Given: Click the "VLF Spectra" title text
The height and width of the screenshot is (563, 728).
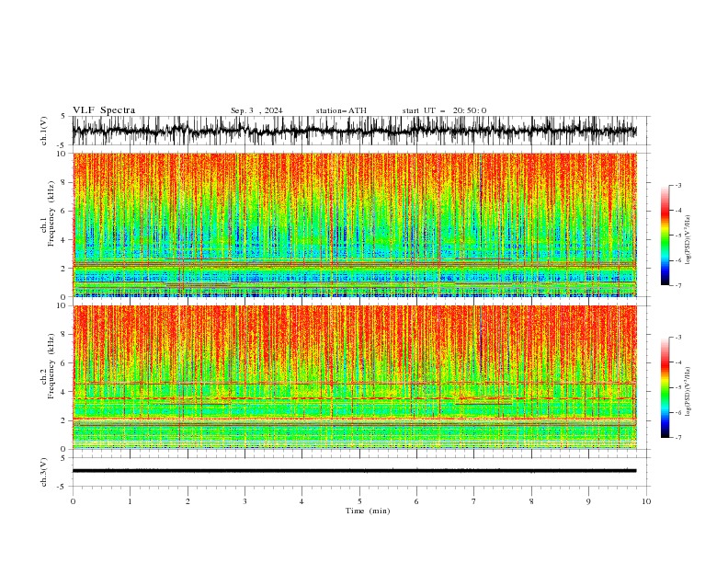Looking at the screenshot, I should point(104,110).
